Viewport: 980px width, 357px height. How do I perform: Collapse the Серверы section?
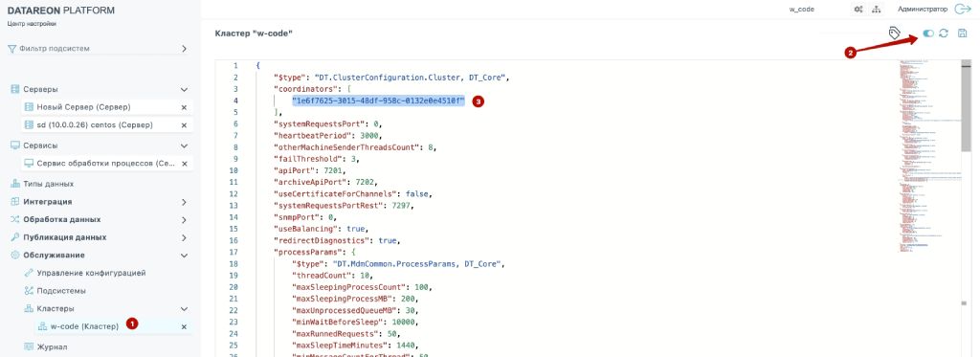pos(184,89)
